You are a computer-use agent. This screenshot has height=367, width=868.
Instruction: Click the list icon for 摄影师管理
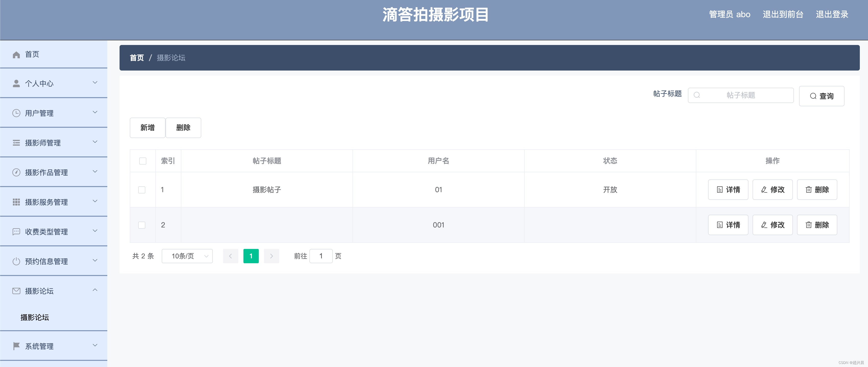pos(16,143)
